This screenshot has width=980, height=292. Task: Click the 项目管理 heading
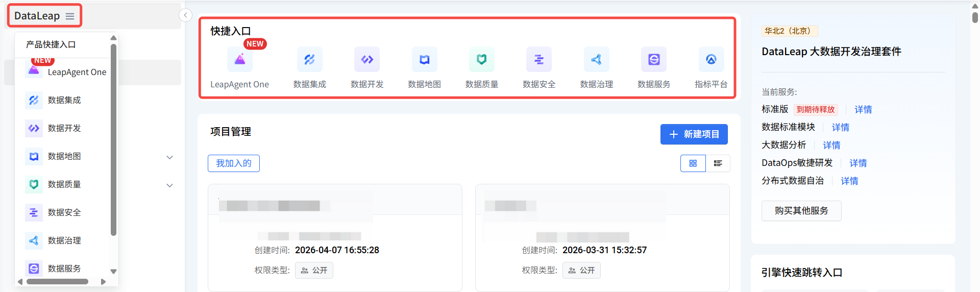pyautogui.click(x=231, y=132)
